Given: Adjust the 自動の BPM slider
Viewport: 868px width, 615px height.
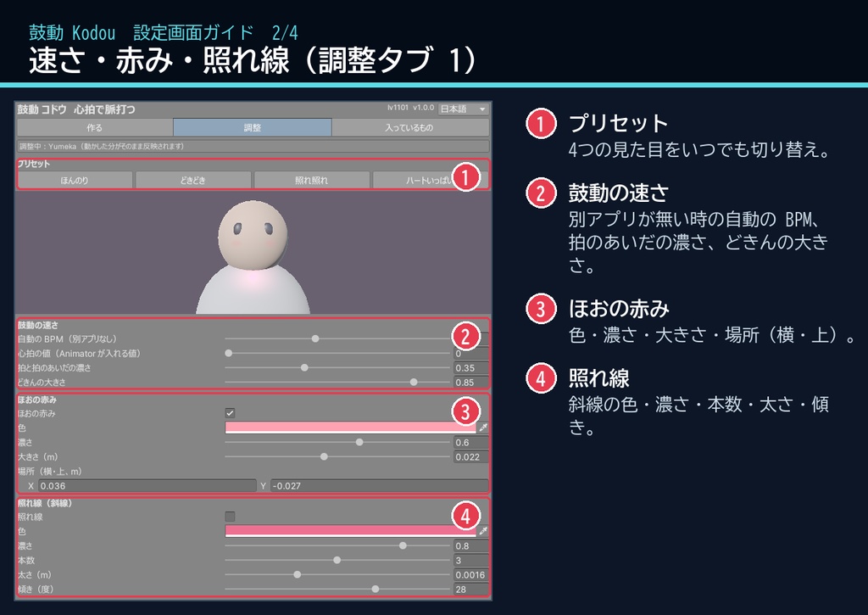Looking at the screenshot, I should tap(337, 338).
